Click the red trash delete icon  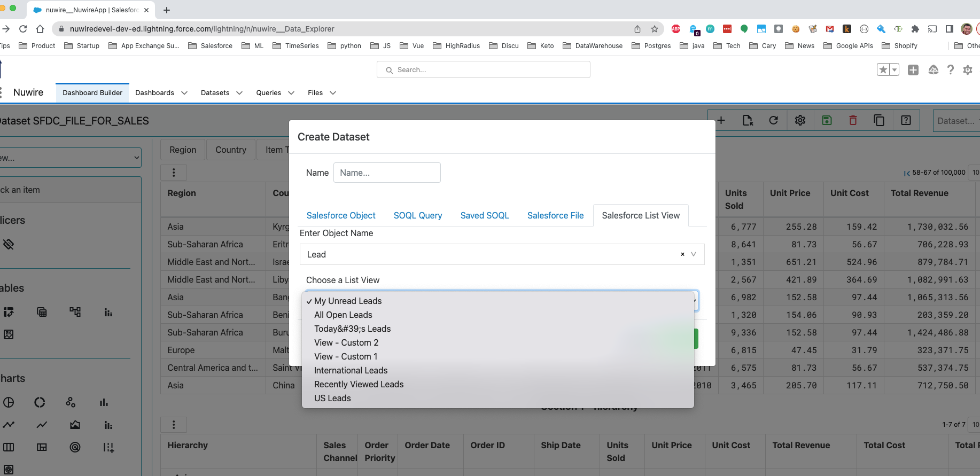[853, 120]
